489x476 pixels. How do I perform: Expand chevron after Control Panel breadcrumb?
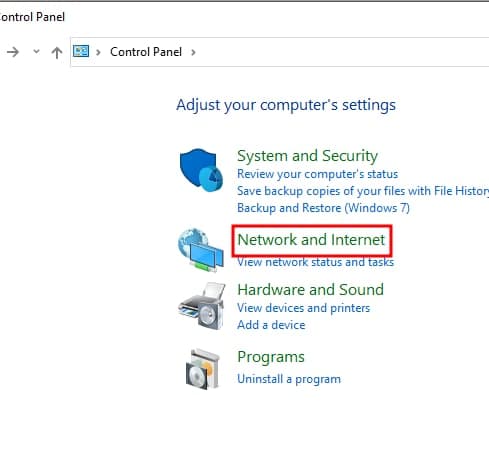tap(193, 52)
